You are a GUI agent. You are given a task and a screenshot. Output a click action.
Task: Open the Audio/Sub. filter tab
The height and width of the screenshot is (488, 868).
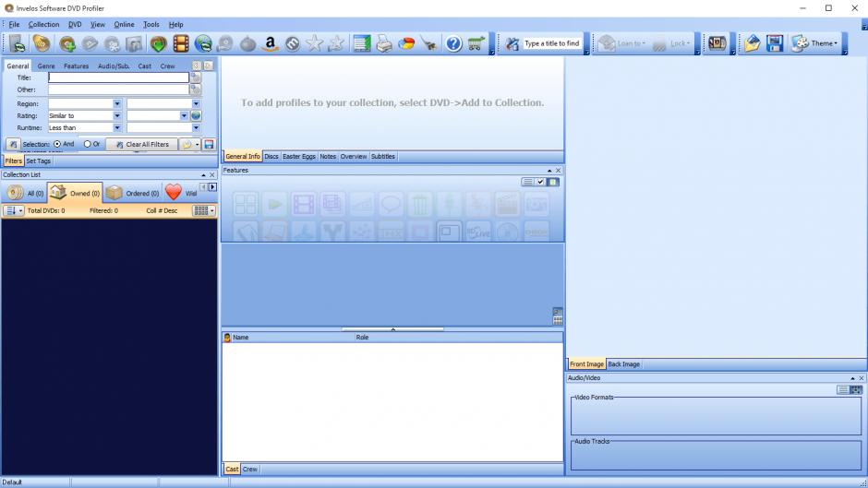[114, 65]
